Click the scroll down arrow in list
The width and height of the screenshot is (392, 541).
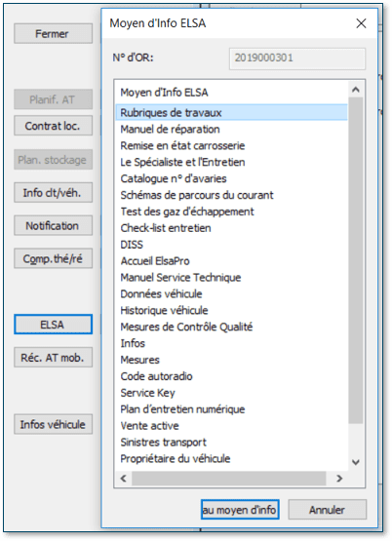355,462
